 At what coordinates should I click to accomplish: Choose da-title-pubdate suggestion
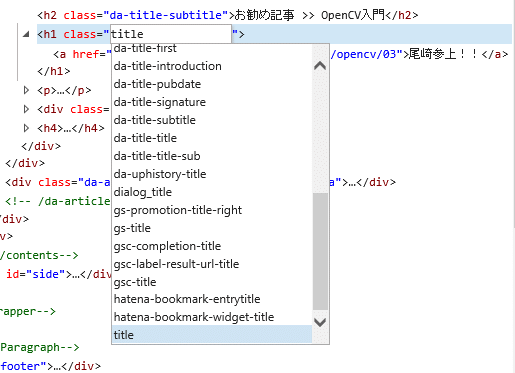(x=212, y=84)
